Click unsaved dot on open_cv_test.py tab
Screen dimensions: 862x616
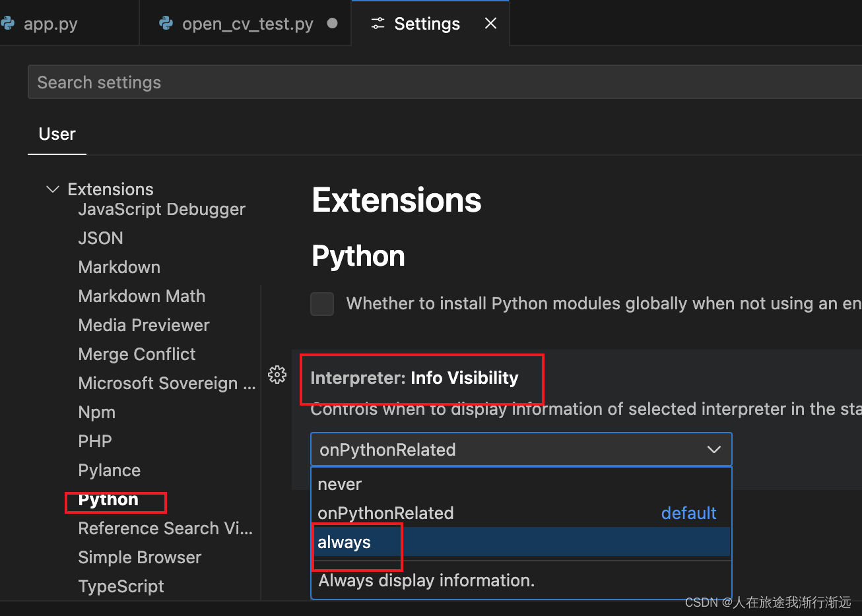click(333, 23)
